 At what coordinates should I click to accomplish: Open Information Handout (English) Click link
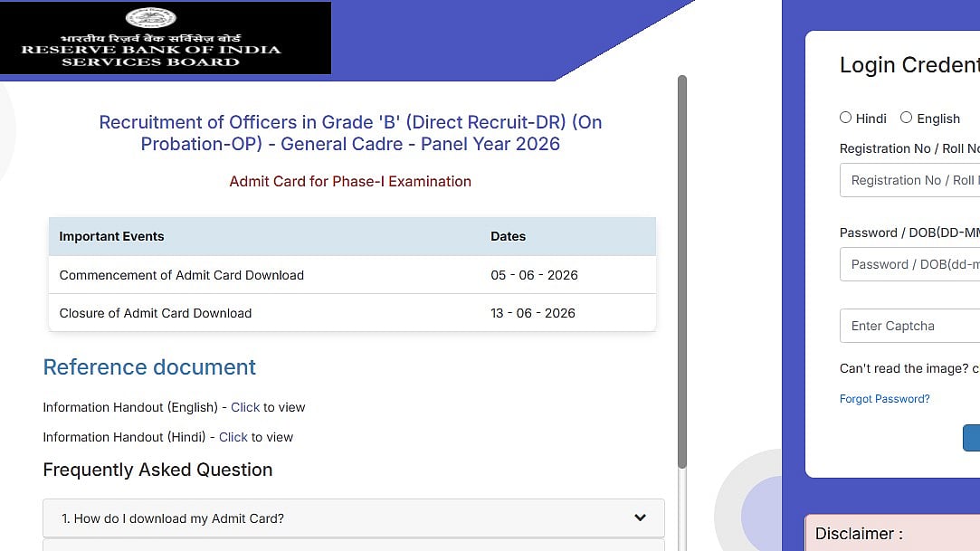(245, 407)
